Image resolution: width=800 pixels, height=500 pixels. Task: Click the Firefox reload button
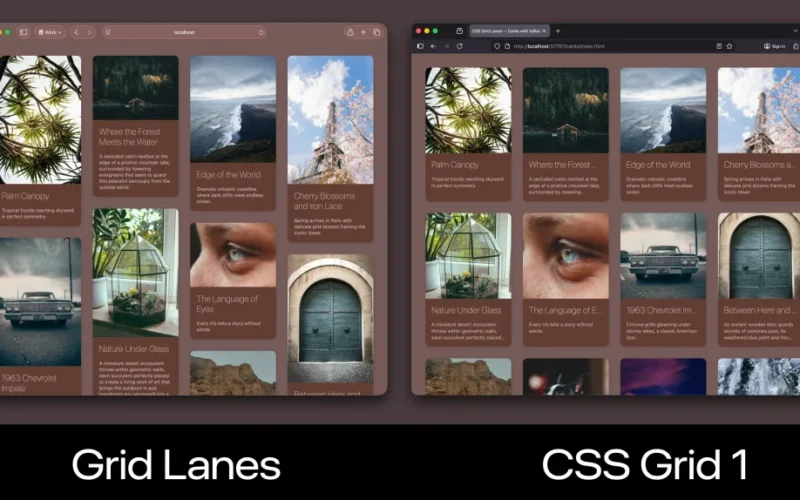460,46
